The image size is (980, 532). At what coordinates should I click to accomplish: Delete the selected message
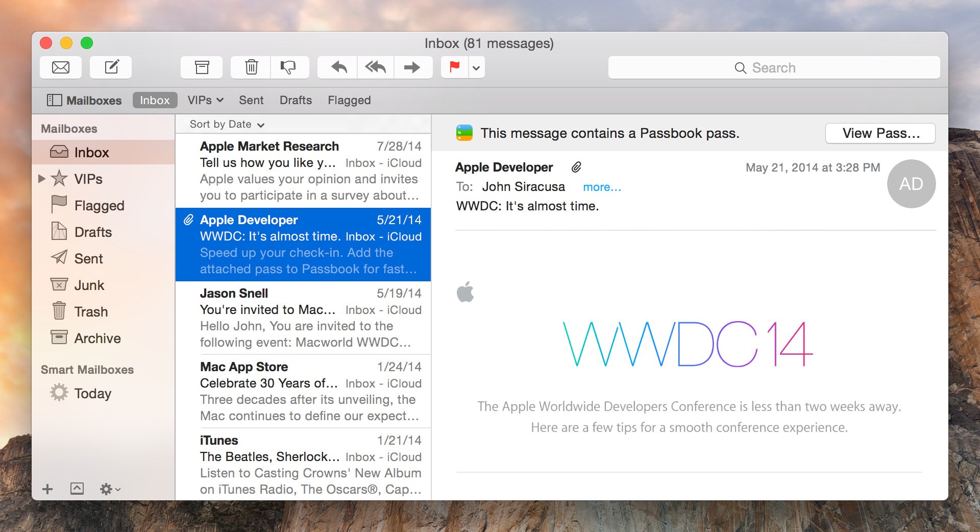tap(250, 67)
